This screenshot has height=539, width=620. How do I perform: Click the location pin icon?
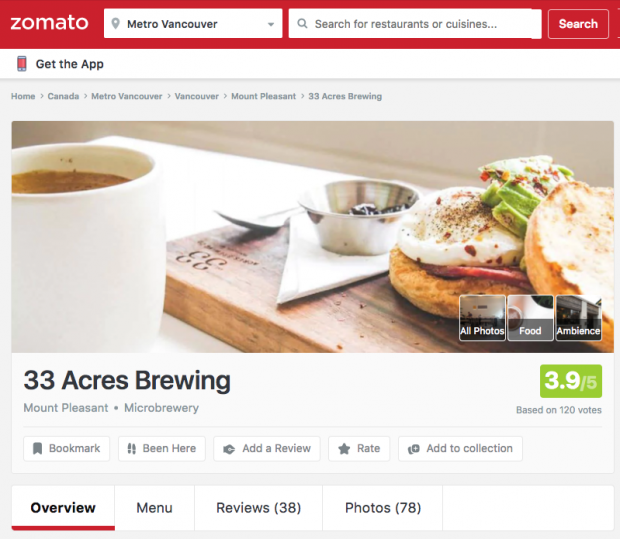115,24
